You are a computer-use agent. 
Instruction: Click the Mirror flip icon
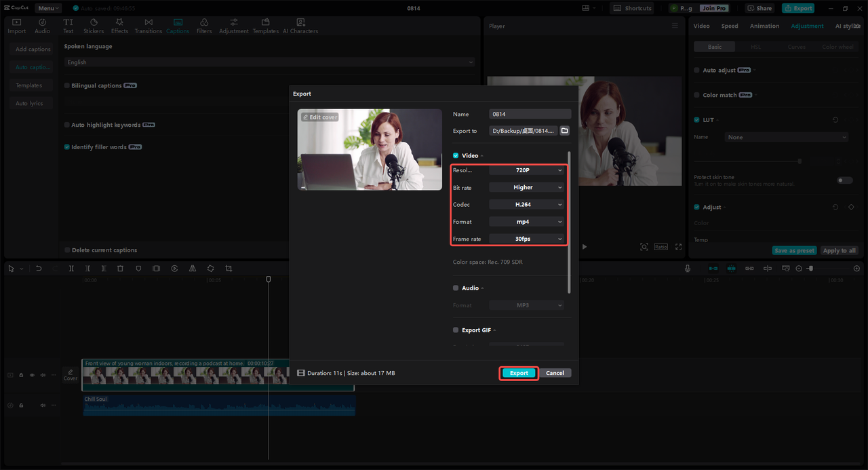point(193,269)
